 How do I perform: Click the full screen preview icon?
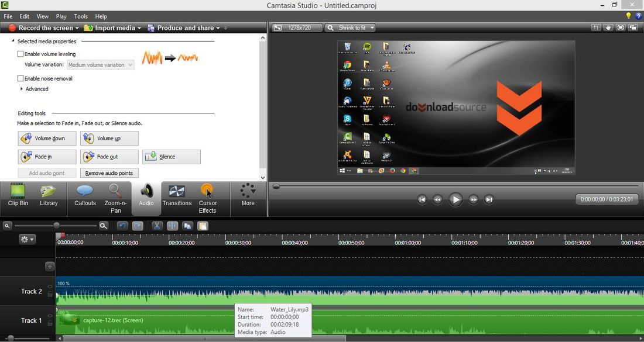(x=621, y=27)
